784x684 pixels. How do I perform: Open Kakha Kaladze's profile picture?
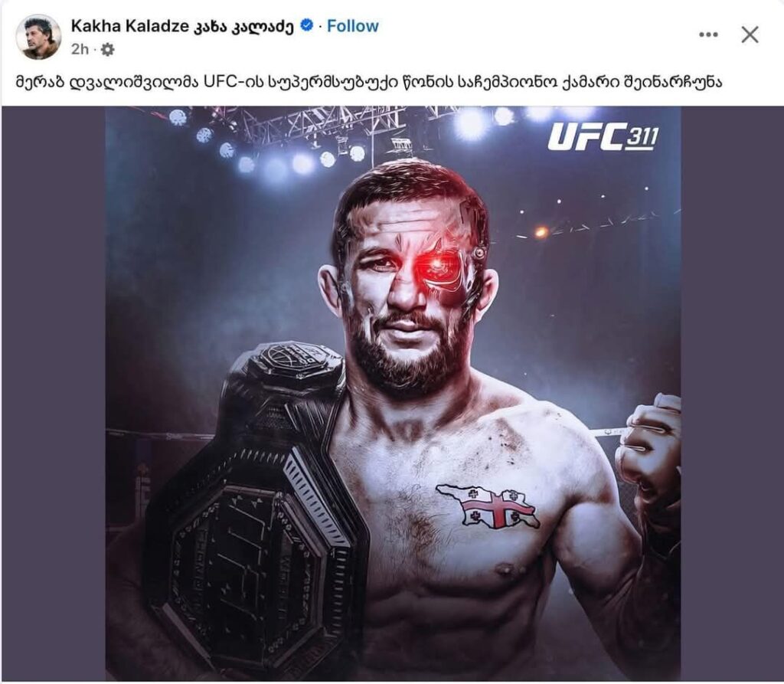38,37
